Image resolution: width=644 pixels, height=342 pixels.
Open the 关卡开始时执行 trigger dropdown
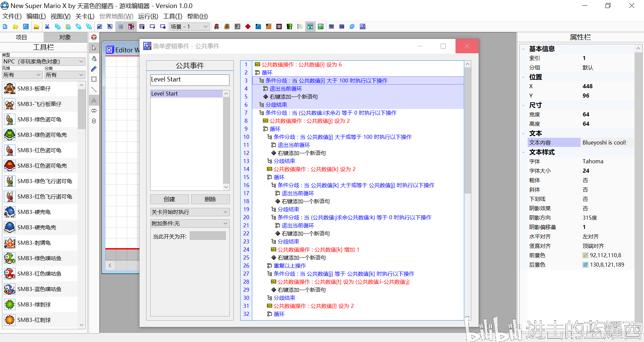coord(190,212)
